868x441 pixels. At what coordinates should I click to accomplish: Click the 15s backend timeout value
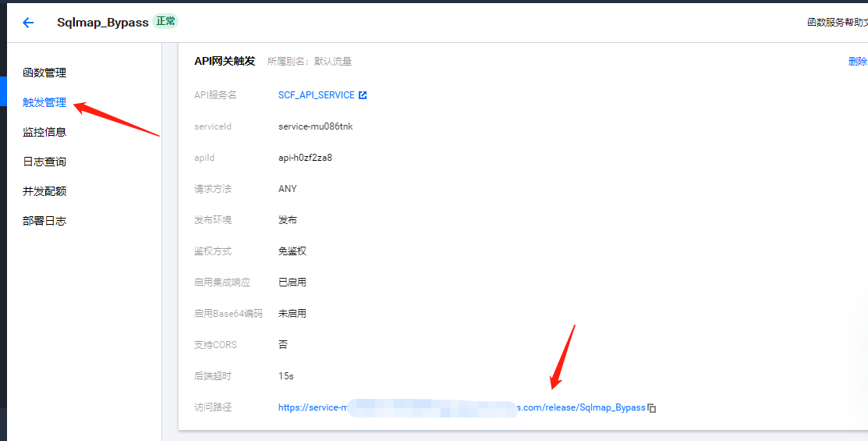click(285, 376)
